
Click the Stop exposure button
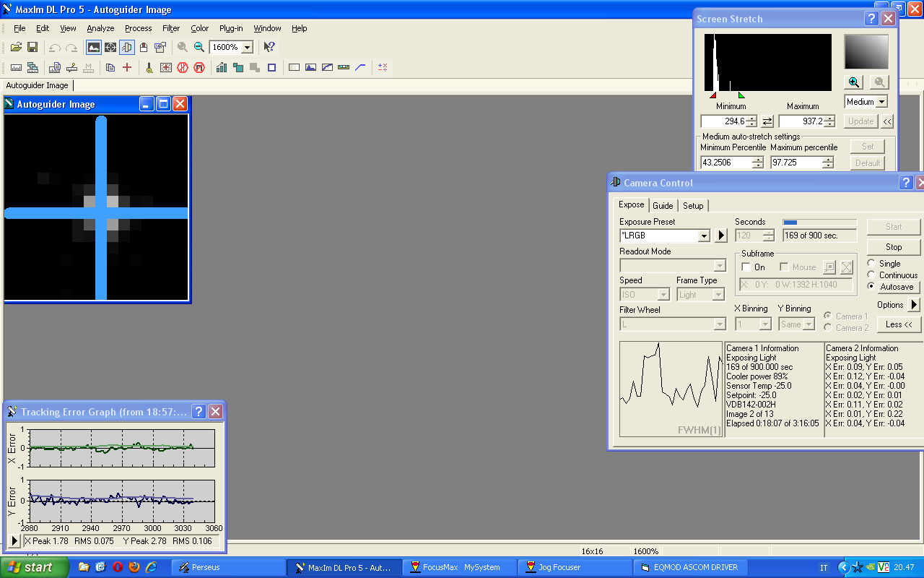(894, 247)
